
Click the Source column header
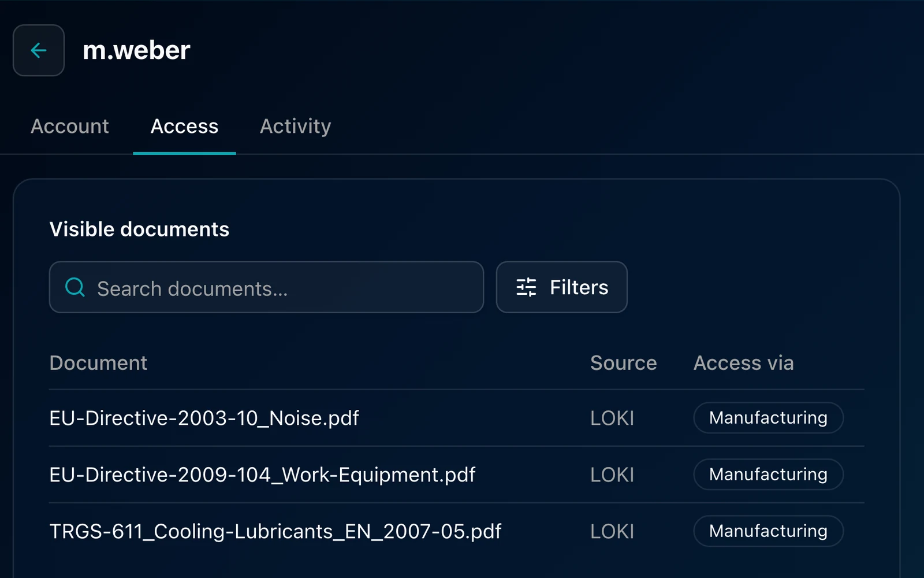(623, 363)
